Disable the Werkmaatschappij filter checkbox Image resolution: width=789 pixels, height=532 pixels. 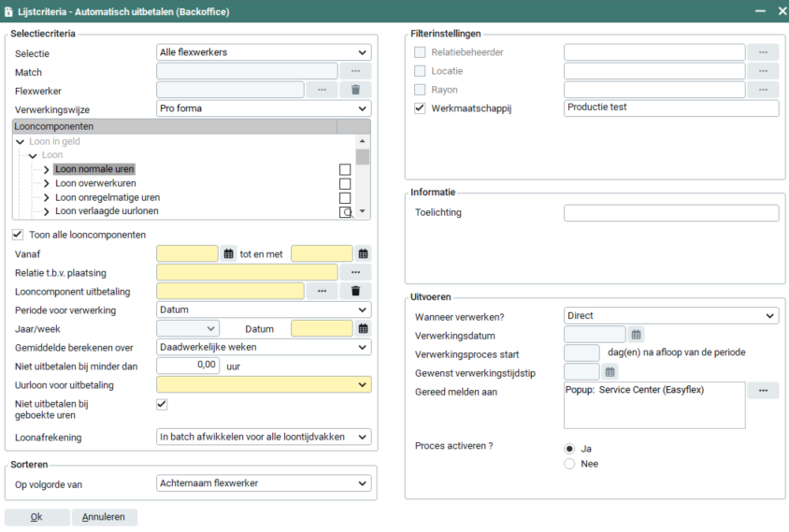coord(420,108)
